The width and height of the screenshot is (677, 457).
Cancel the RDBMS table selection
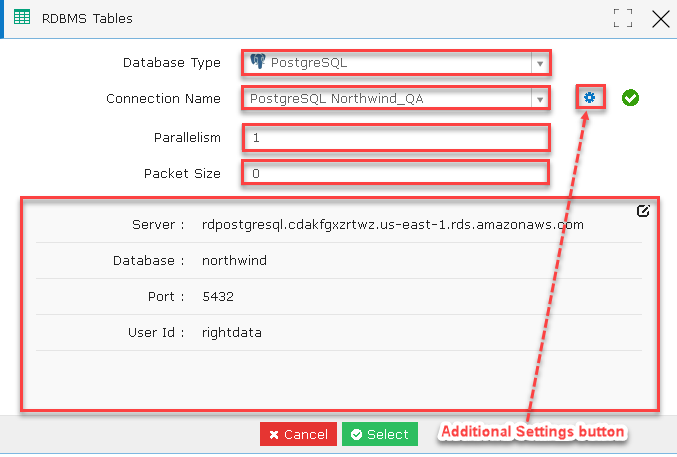point(298,434)
